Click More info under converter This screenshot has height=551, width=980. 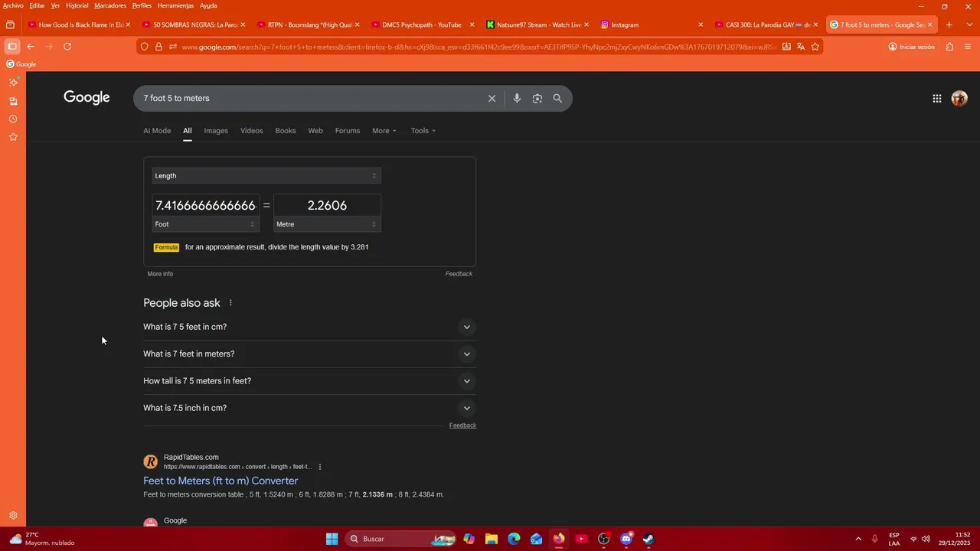tap(160, 274)
